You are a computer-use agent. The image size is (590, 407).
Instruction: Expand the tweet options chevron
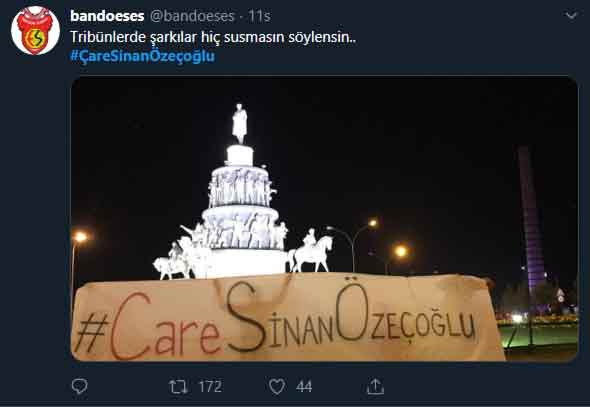571,16
